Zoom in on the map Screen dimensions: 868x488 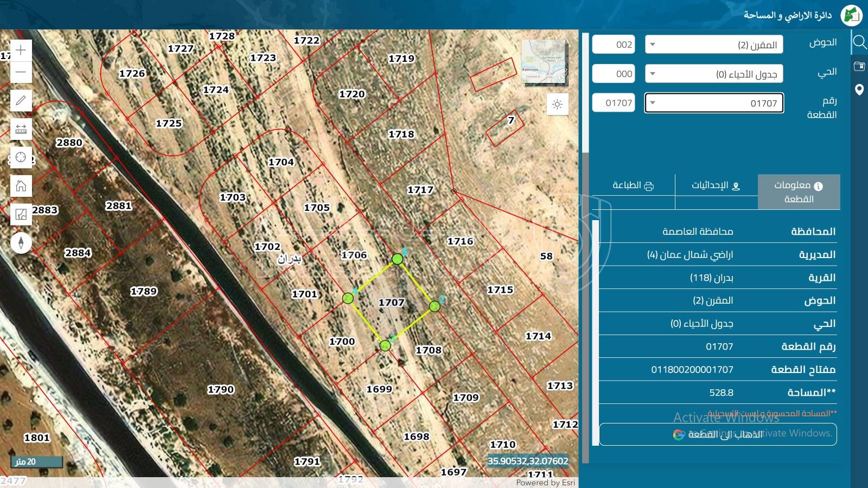pyautogui.click(x=21, y=50)
